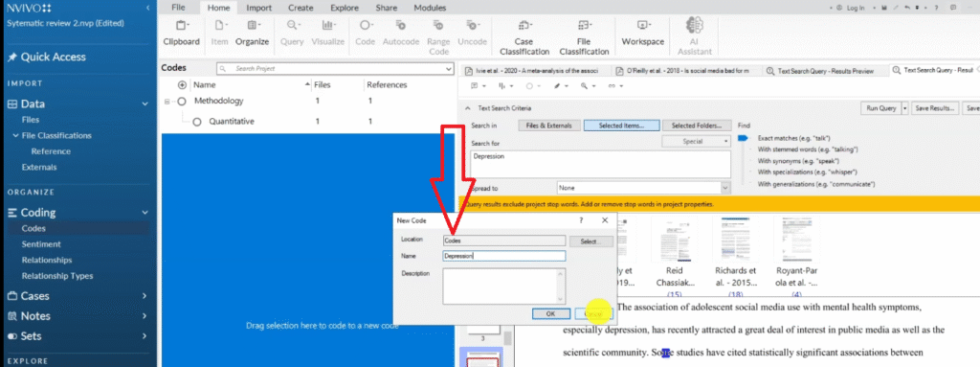Open the File Classification menu
Viewport: 980px width, 367px height.
click(584, 37)
